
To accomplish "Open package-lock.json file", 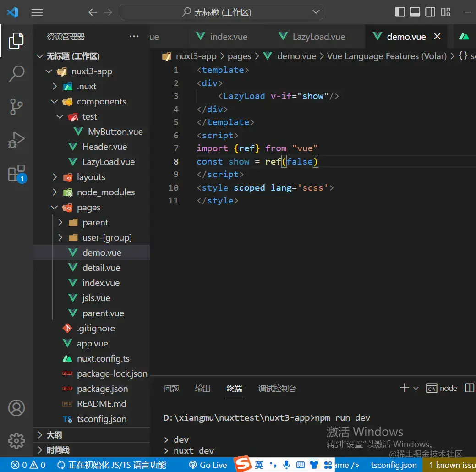I will click(92, 374).
